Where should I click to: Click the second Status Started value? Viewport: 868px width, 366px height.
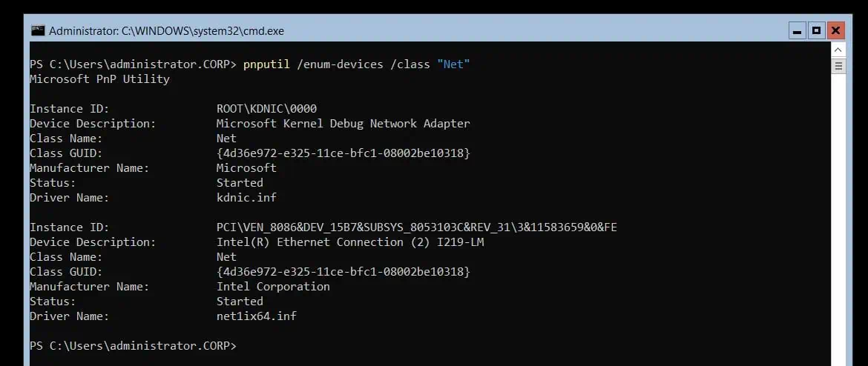[240, 302]
